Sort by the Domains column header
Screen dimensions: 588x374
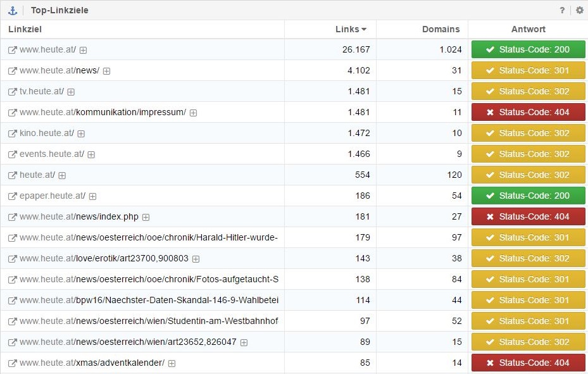tap(441, 29)
